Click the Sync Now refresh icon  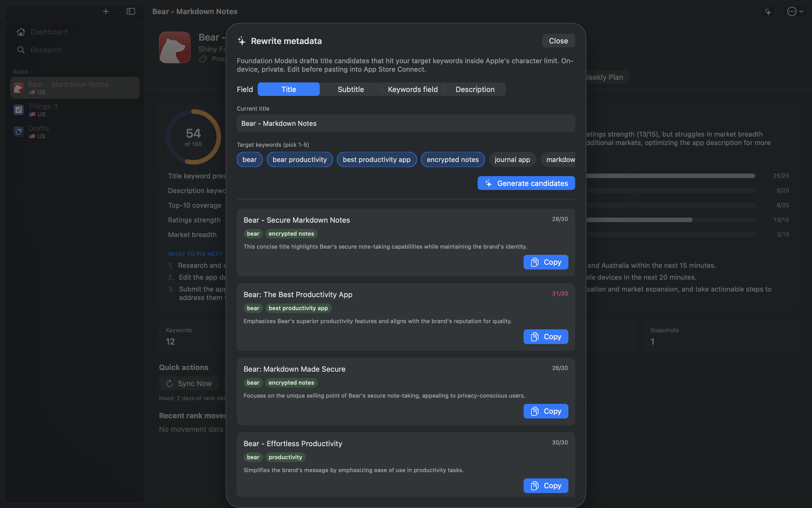click(x=169, y=383)
